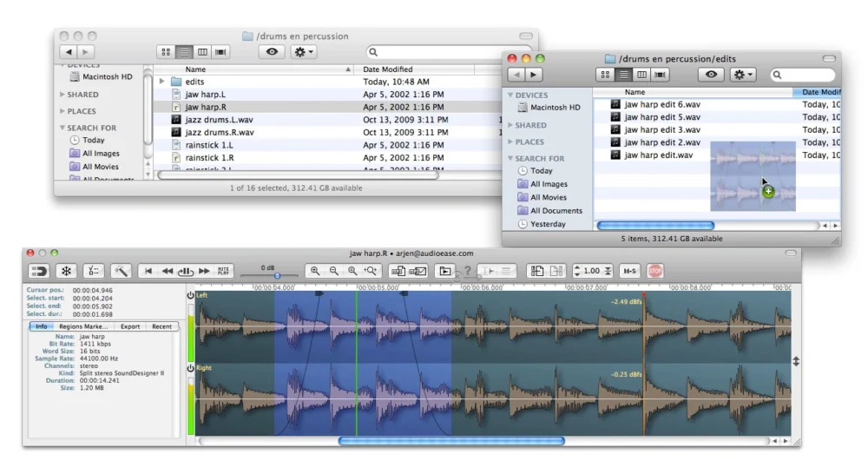This screenshot has width=868, height=474.
Task: Open Action gear menu in drums en percussion window
Action: [x=303, y=52]
